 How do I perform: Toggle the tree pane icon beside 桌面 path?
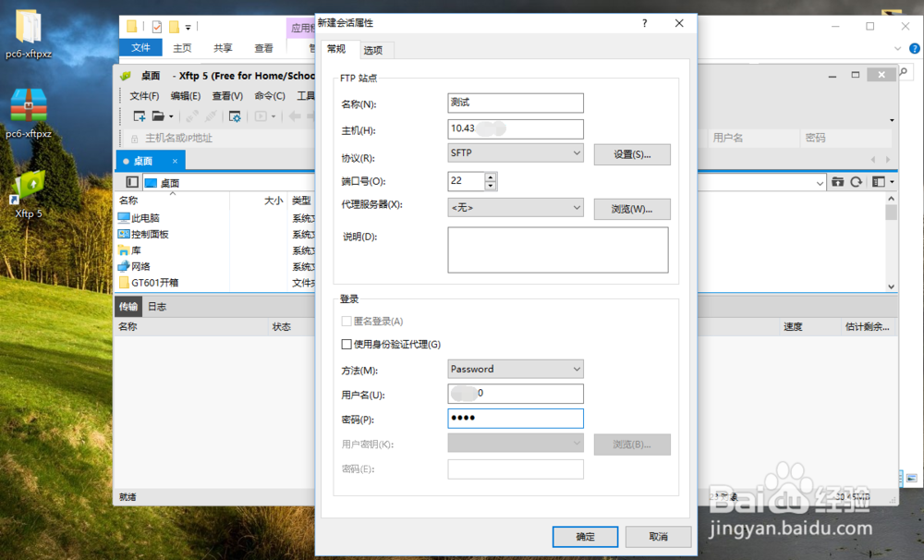click(132, 182)
